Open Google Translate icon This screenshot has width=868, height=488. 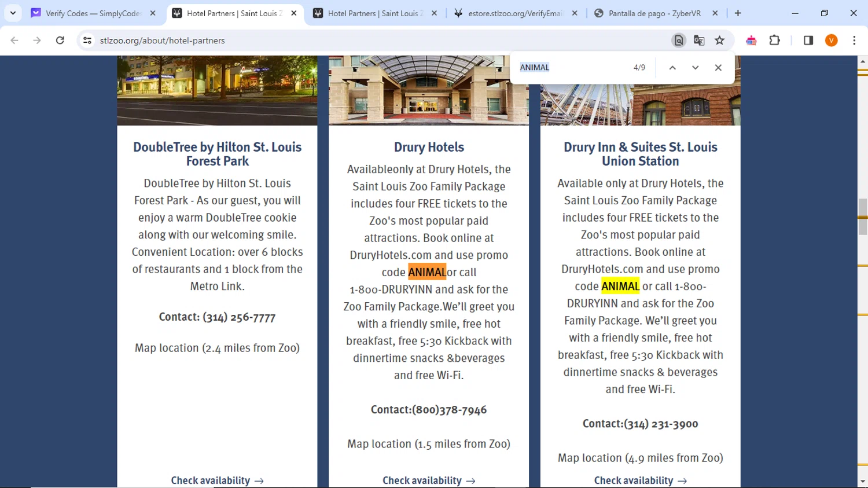pos(699,41)
